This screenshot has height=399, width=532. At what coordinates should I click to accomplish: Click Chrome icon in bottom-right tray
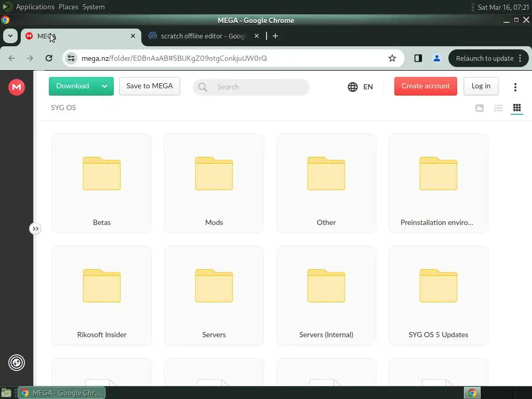coord(472,393)
